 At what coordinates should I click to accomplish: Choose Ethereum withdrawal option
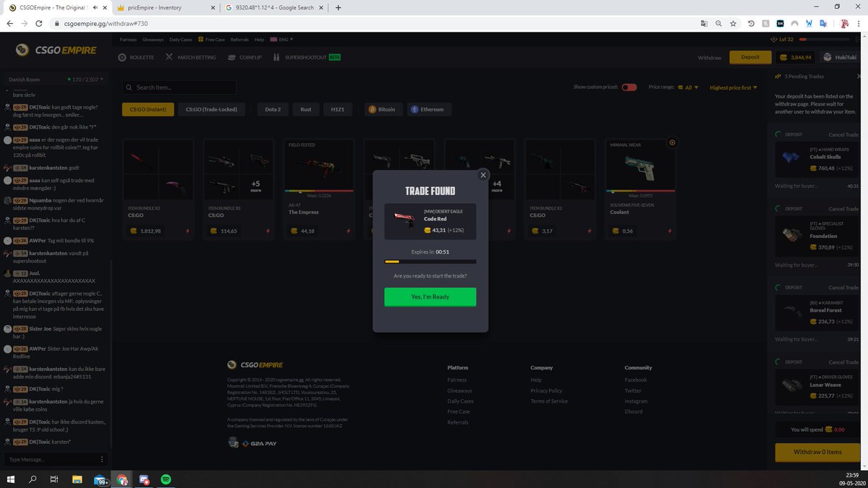430,109
